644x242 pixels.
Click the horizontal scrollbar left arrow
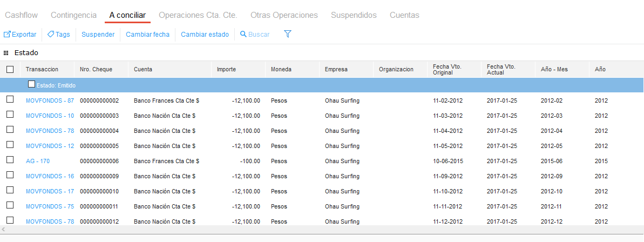[4, 230]
